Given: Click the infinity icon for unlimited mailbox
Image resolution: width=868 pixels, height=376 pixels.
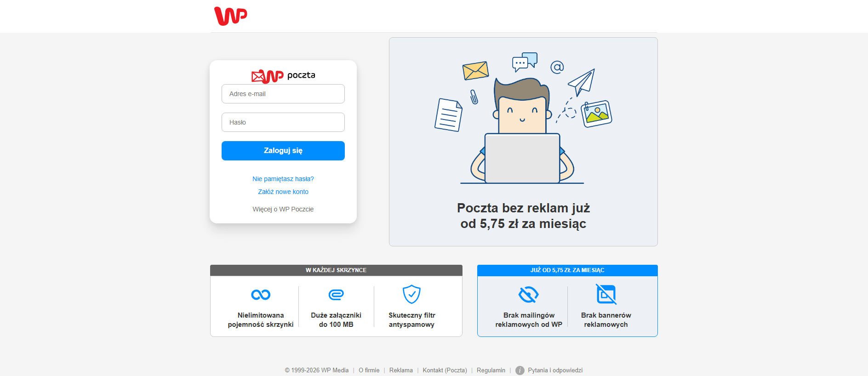Looking at the screenshot, I should point(261,295).
